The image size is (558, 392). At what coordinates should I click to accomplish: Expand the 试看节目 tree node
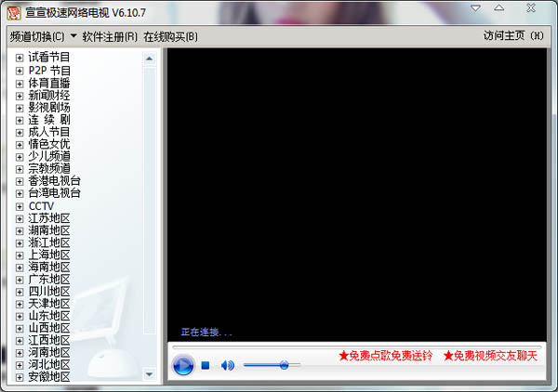(x=20, y=59)
